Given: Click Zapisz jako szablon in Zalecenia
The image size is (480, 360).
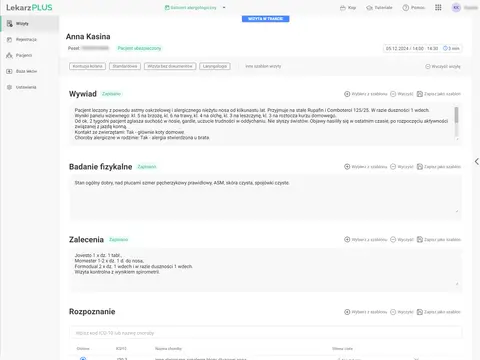Looking at the screenshot, I should 439,239.
